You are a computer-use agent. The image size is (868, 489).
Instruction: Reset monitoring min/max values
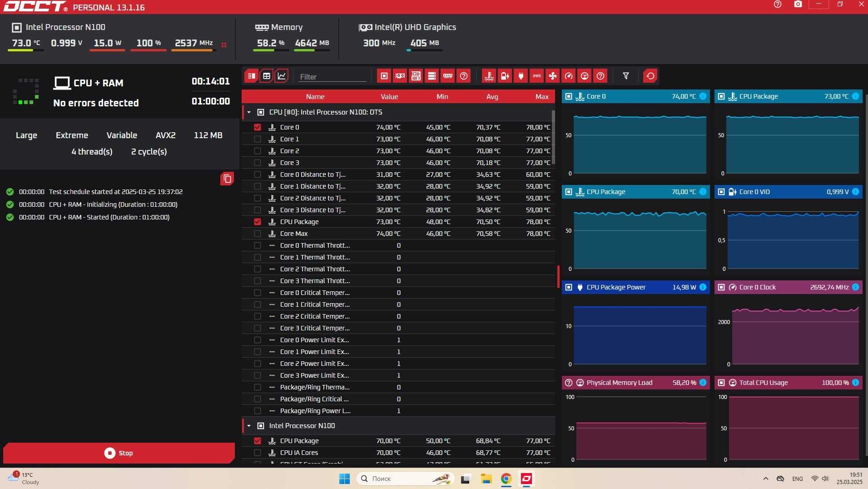tap(650, 76)
